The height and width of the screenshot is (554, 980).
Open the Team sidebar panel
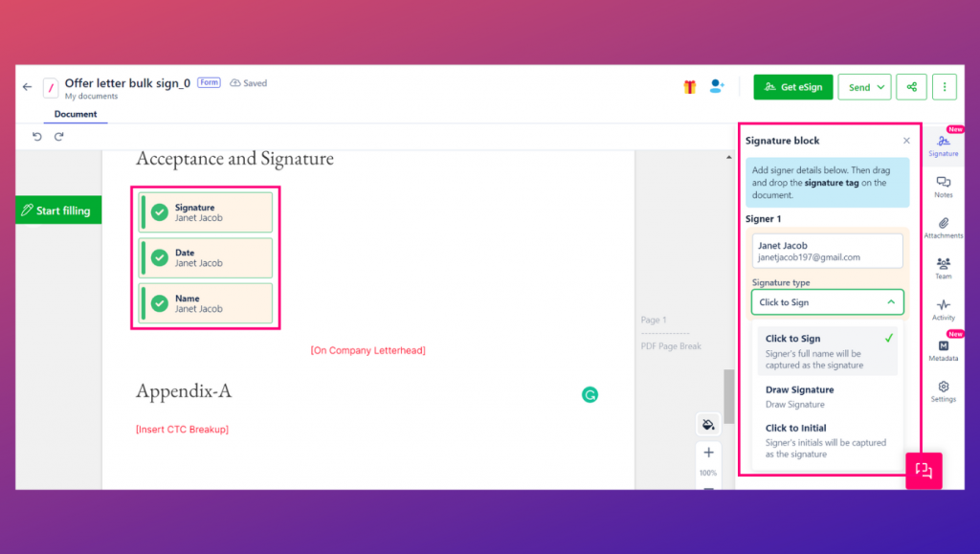tap(943, 269)
